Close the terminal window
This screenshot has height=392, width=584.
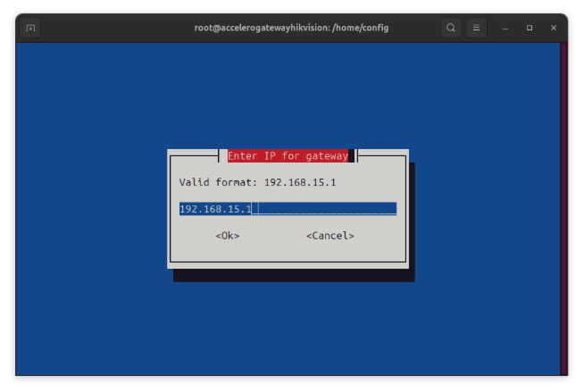tap(554, 28)
